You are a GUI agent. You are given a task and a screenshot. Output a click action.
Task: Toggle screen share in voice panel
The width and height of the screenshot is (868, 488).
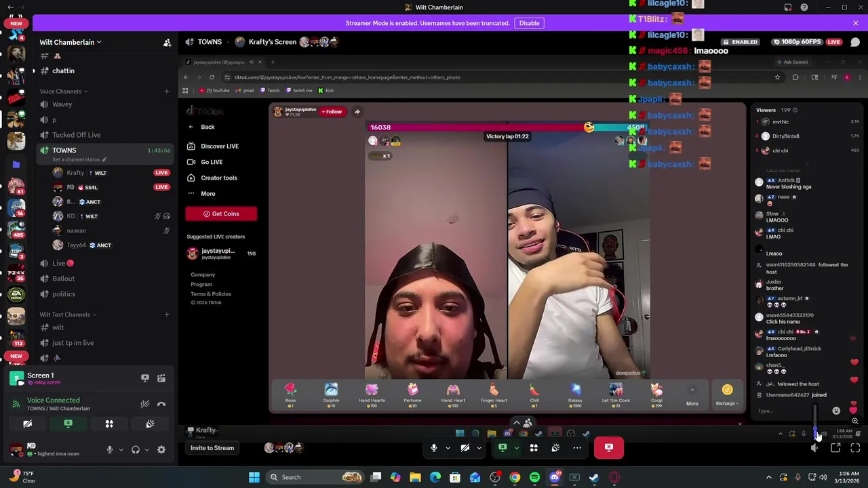(68, 424)
